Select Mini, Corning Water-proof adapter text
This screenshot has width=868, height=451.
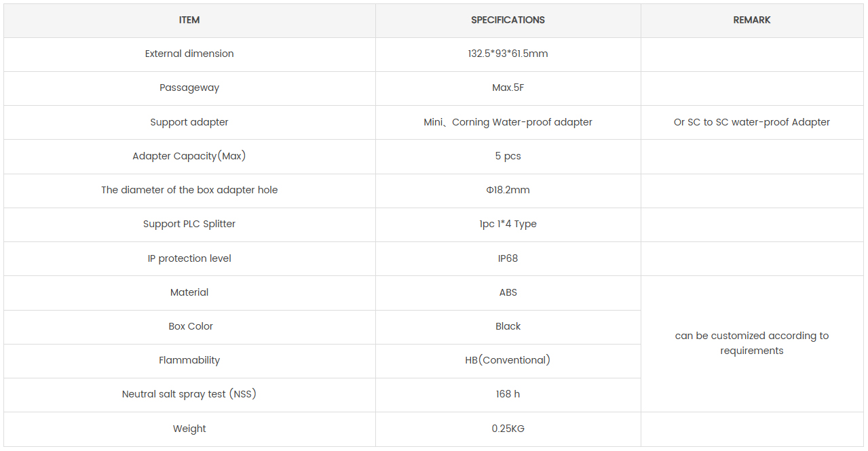pyautogui.click(x=508, y=122)
